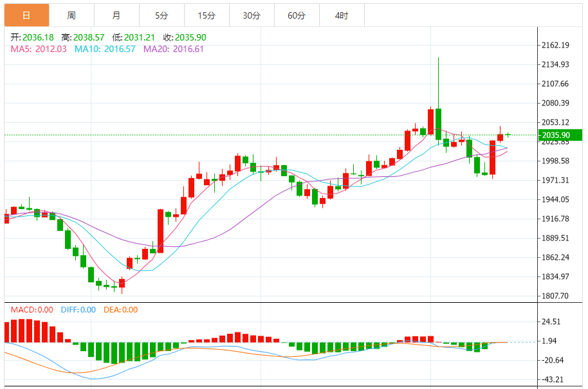Click the 2080.39 price axis label

point(555,103)
